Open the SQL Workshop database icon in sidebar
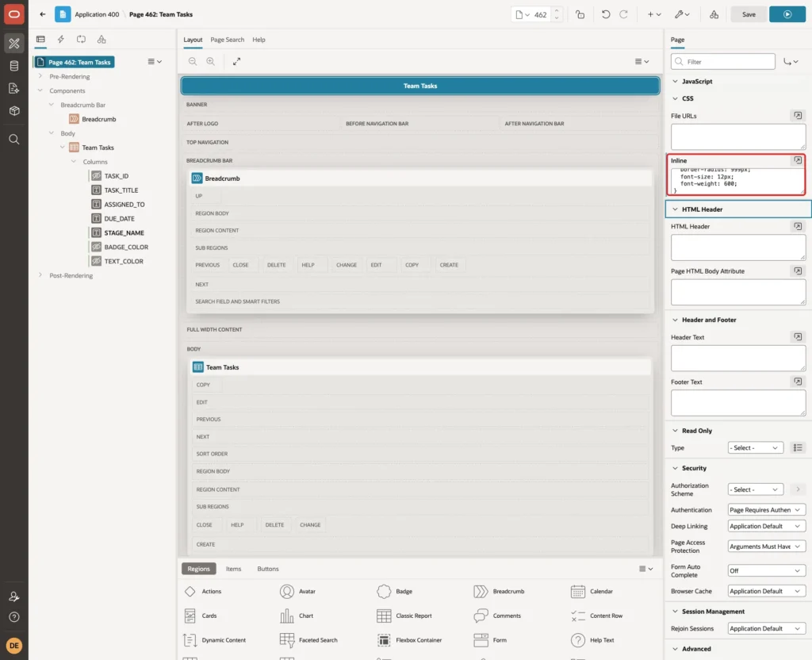Viewport: 812px width, 660px height. pos(14,66)
